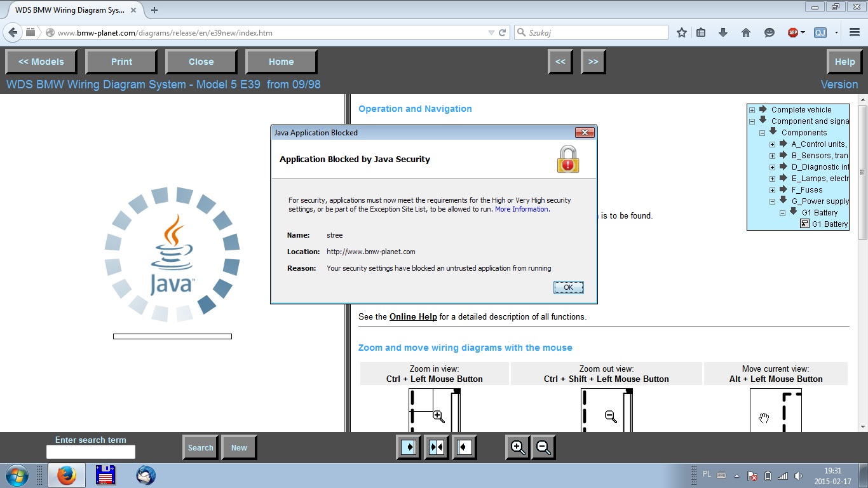Click the PL language indicator in tray
This screenshot has width=868, height=488.
pos(707,474)
